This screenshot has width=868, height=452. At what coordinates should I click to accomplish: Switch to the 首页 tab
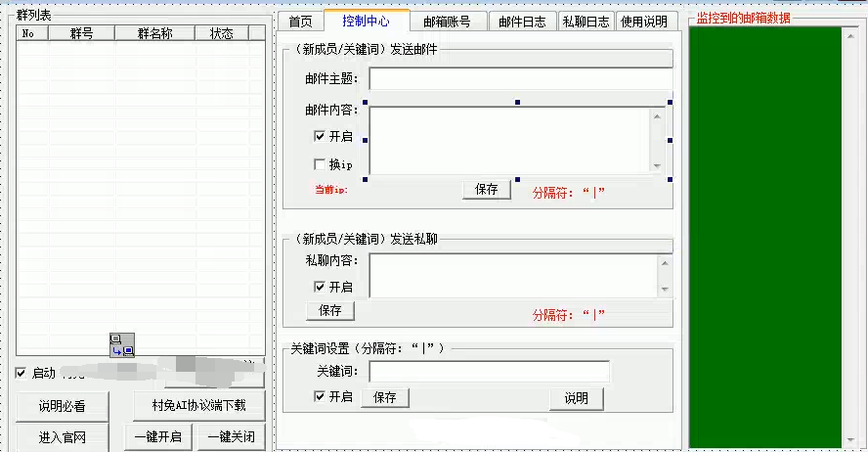point(300,22)
